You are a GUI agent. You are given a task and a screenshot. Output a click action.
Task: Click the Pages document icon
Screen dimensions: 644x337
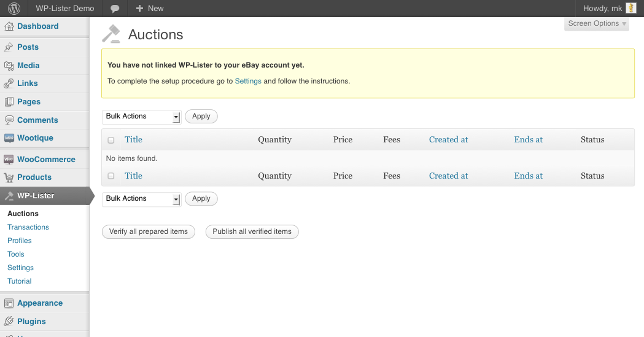tap(9, 102)
